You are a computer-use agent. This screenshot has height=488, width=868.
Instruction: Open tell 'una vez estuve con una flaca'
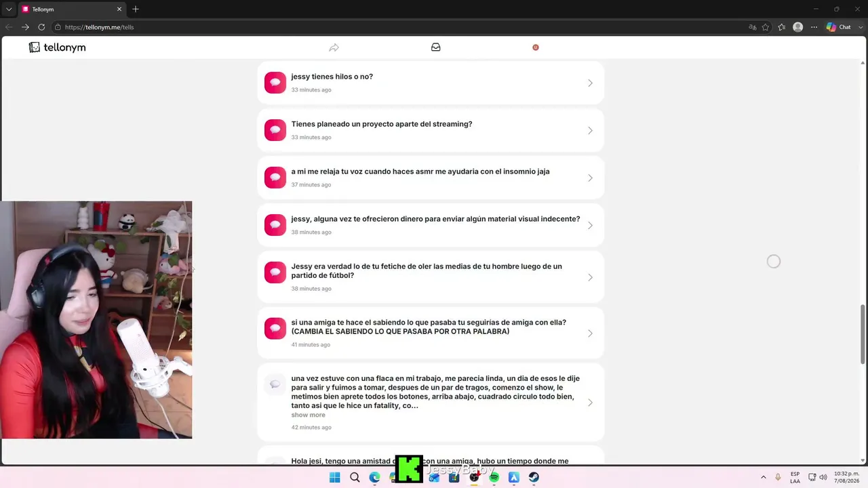click(431, 402)
